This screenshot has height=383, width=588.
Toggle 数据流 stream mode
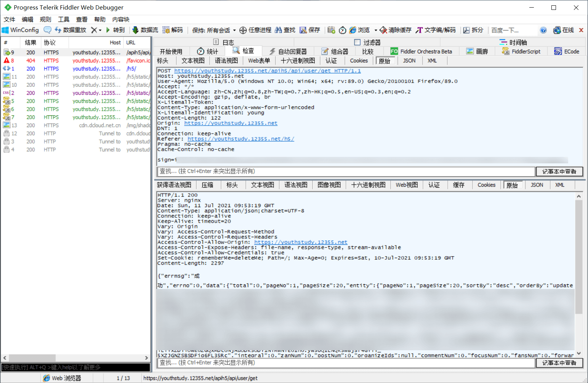click(145, 30)
